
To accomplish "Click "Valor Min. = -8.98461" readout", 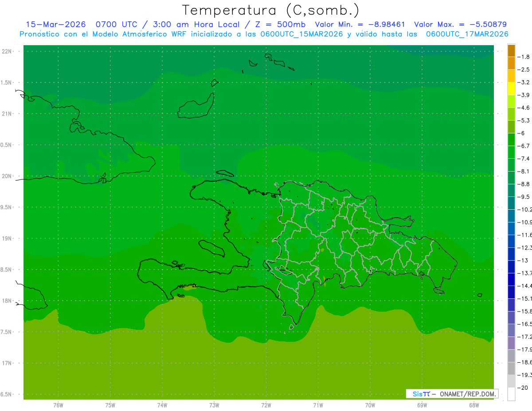I will coord(360,24).
